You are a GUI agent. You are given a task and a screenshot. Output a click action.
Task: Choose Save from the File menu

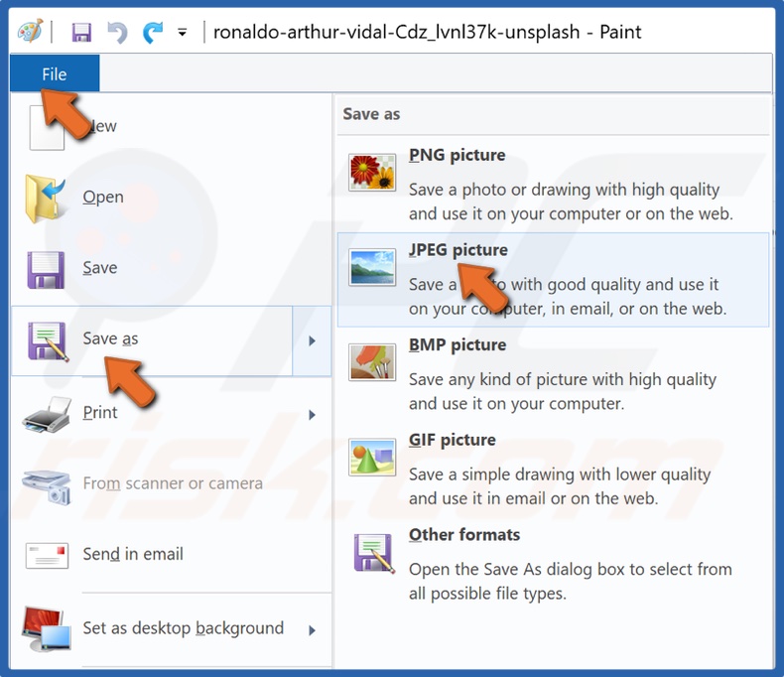[171, 268]
